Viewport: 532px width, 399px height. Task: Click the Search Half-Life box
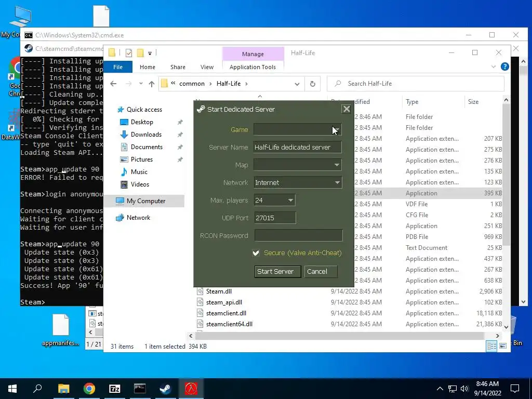[415, 84]
